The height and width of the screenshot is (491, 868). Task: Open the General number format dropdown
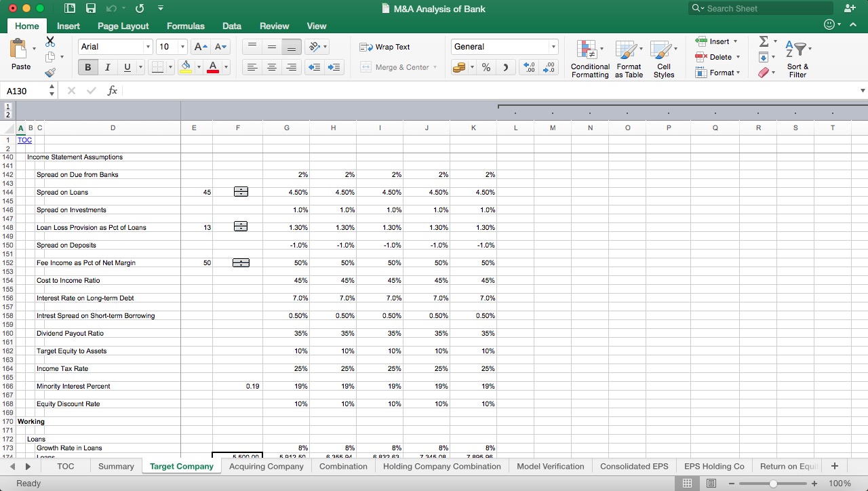tap(553, 46)
